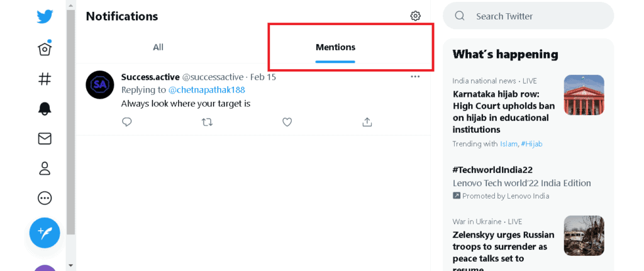Select the Mentions tab

(x=335, y=47)
